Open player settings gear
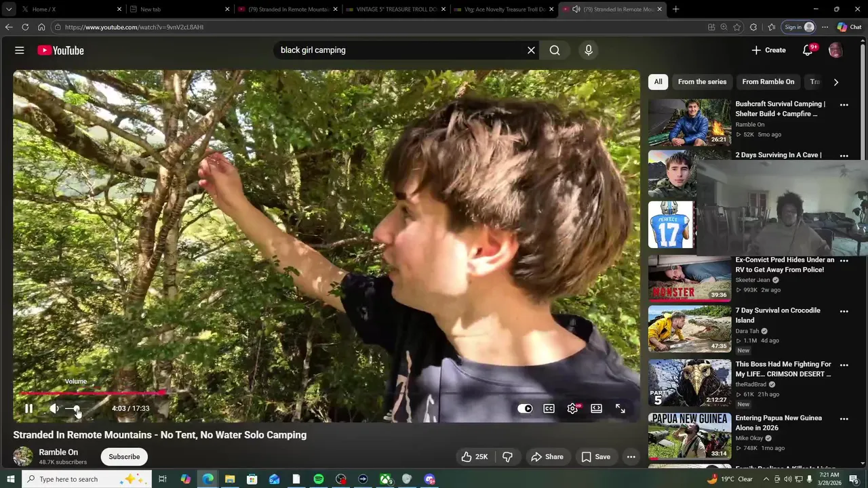The width and height of the screenshot is (868, 488). (572, 409)
